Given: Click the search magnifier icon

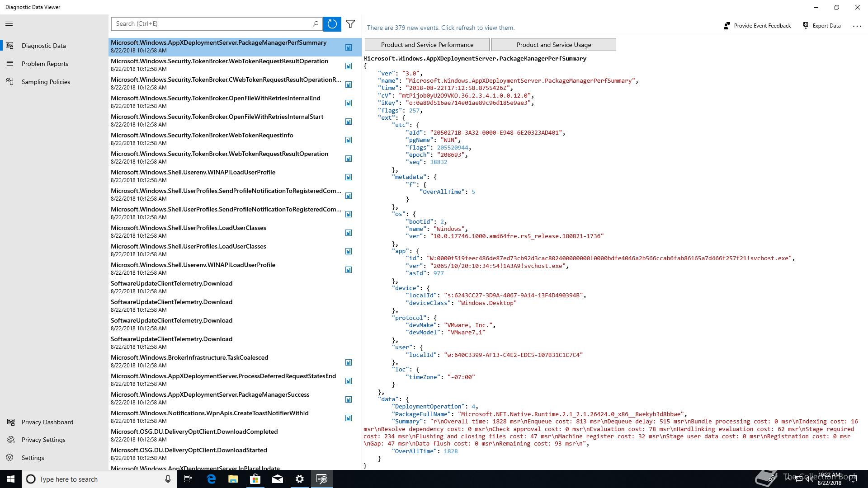Looking at the screenshot, I should click(x=316, y=23).
